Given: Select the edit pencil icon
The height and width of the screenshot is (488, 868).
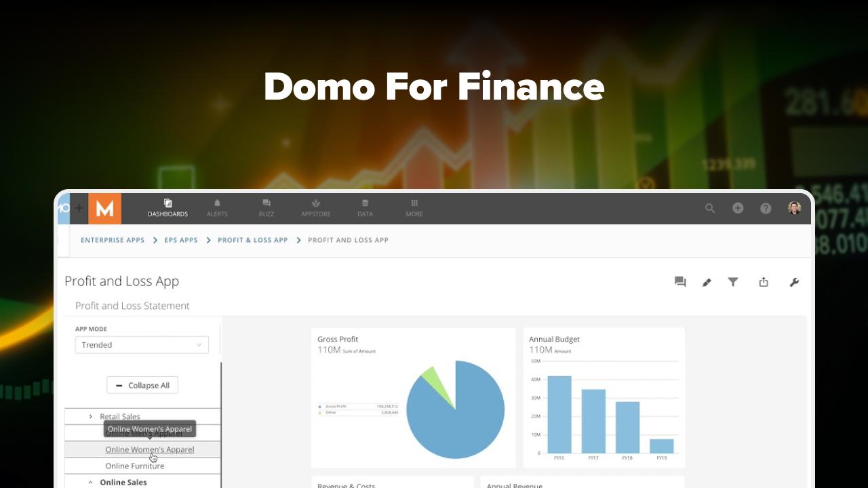Looking at the screenshot, I should pyautogui.click(x=707, y=282).
